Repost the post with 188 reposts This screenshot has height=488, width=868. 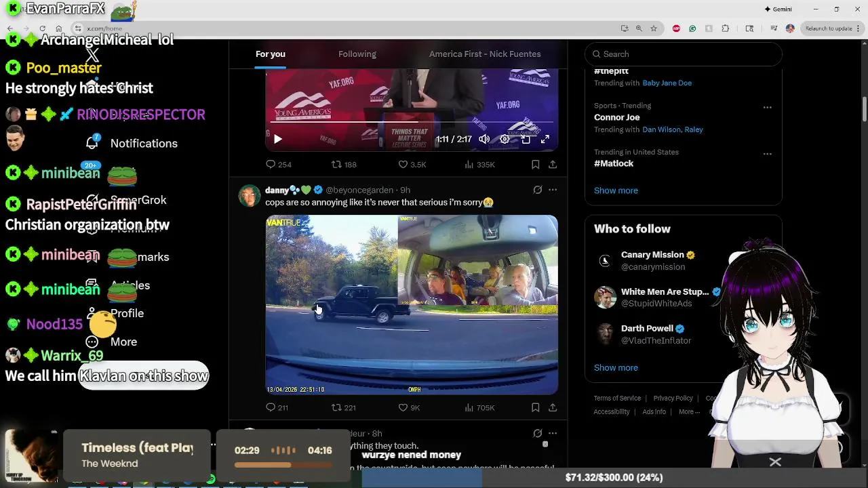click(343, 164)
